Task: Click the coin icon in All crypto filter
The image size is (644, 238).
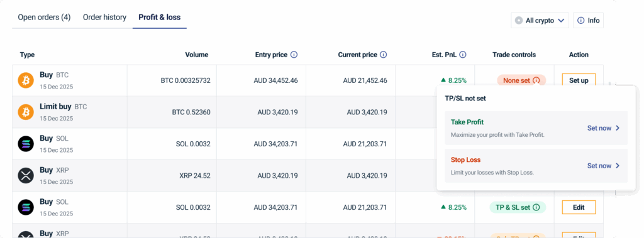Action: [519, 21]
